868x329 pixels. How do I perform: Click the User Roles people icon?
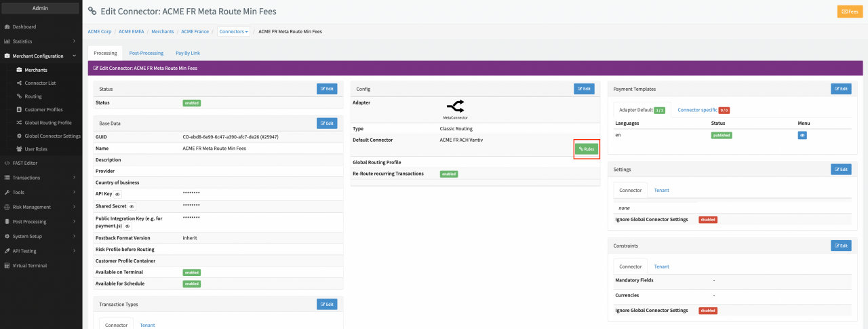point(19,149)
